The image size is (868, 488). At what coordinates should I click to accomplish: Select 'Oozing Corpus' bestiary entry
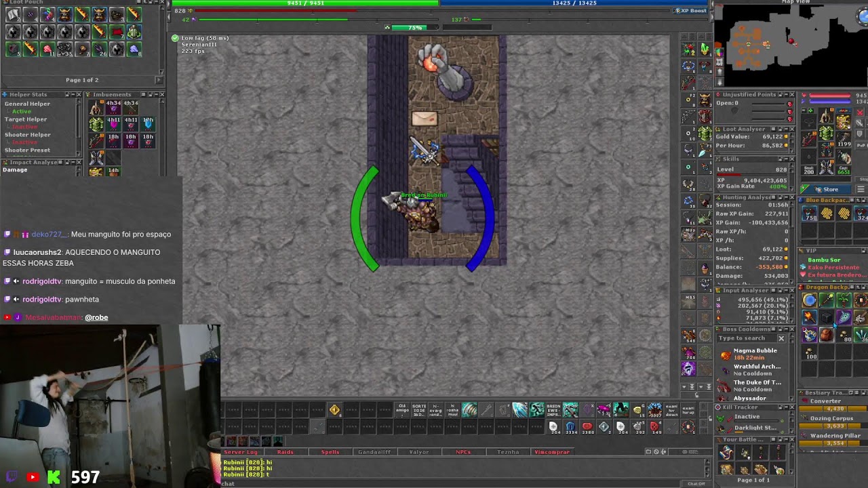[x=833, y=418]
